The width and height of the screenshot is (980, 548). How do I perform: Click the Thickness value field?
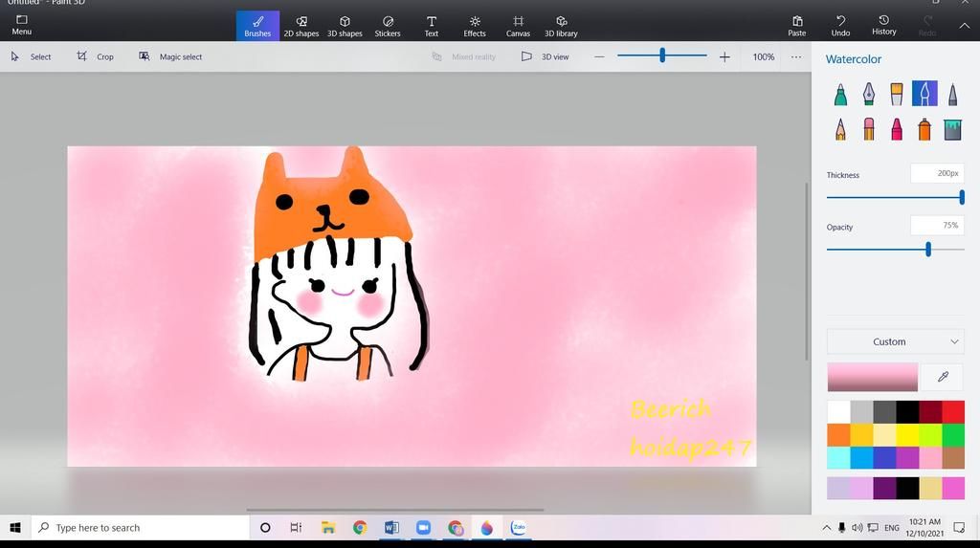point(937,173)
